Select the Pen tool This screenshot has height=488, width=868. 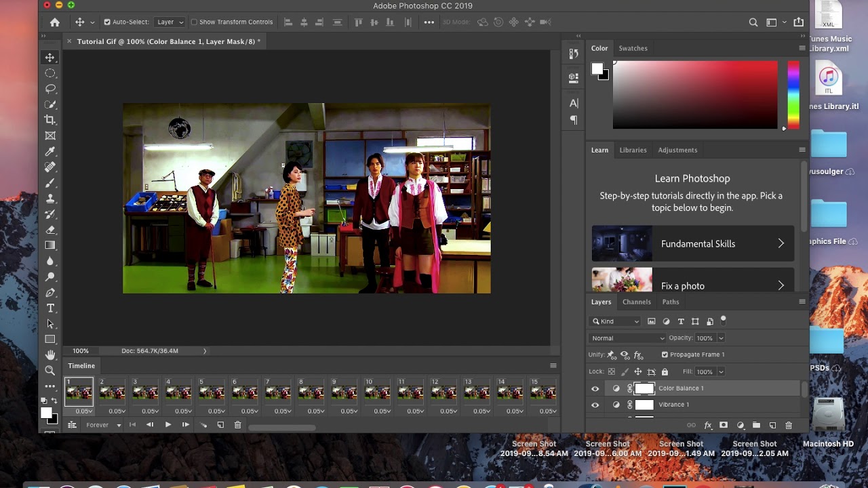click(x=50, y=293)
